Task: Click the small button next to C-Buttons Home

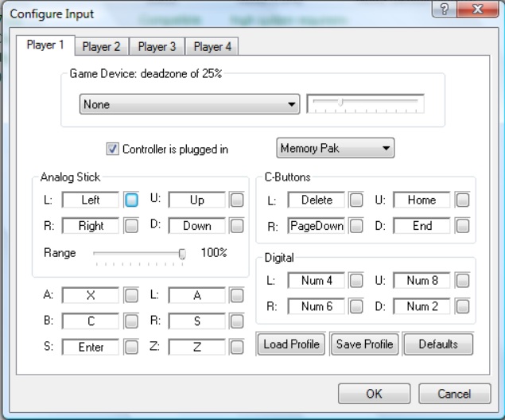Action: [x=462, y=200]
